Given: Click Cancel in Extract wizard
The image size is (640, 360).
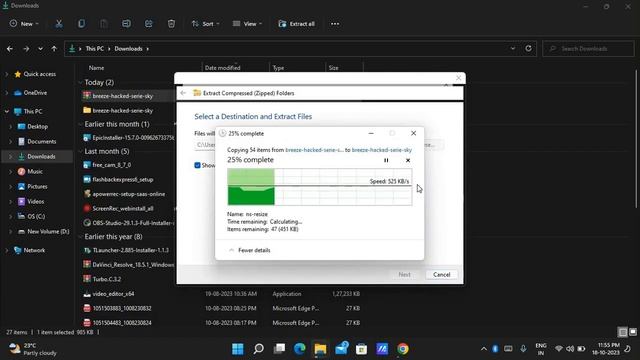Looking at the screenshot, I should tap(441, 275).
